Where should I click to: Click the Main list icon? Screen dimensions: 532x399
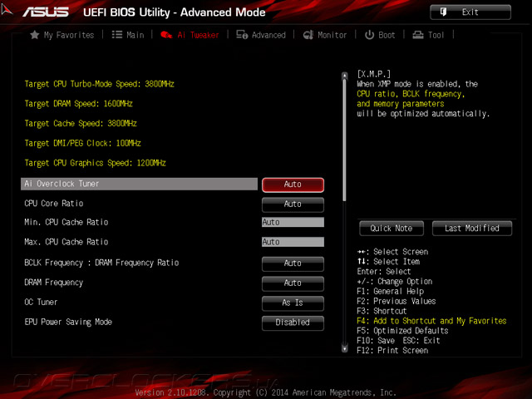pyautogui.click(x=117, y=35)
